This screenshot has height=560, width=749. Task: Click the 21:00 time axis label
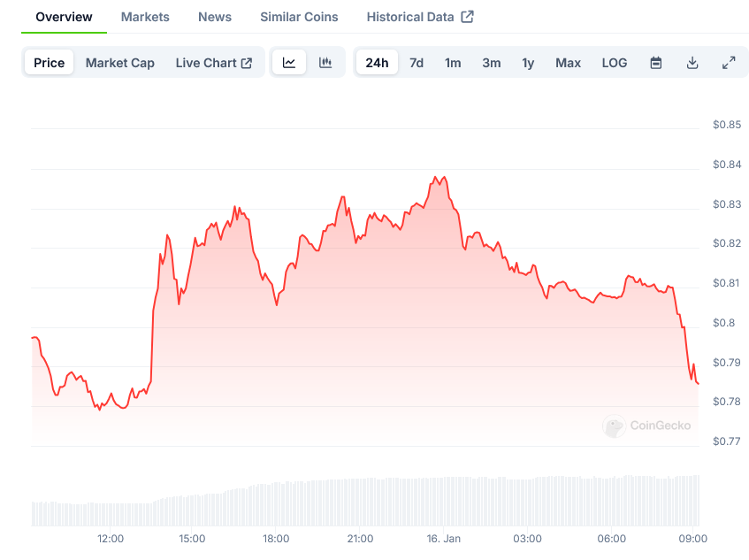coord(360,539)
